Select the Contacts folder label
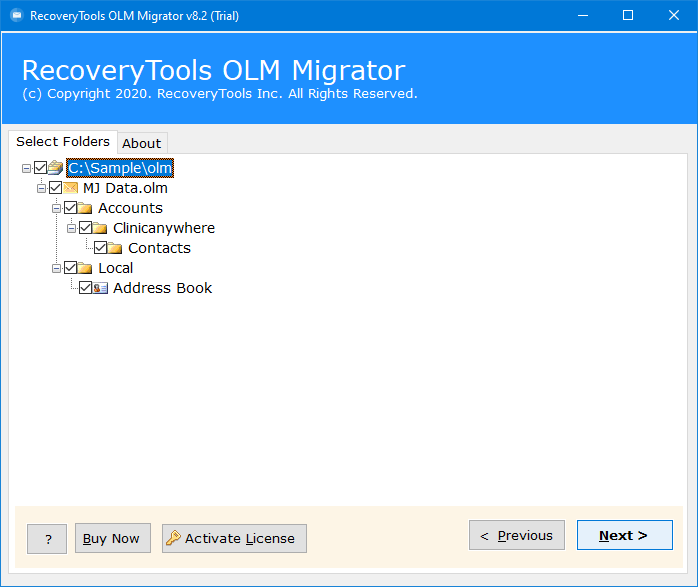This screenshot has width=698, height=587. [159, 248]
